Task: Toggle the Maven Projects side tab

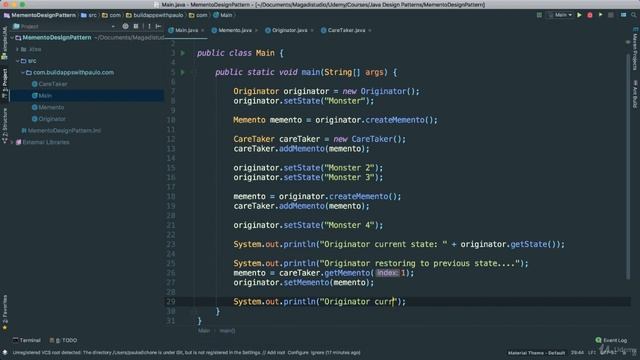Action: pyautogui.click(x=635, y=49)
